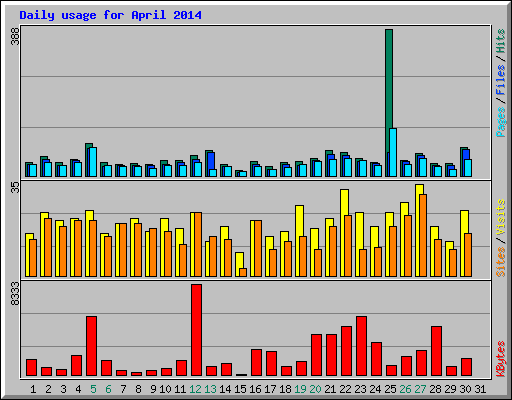
Task: Click the red KBytes legend label
Action: (x=500, y=359)
